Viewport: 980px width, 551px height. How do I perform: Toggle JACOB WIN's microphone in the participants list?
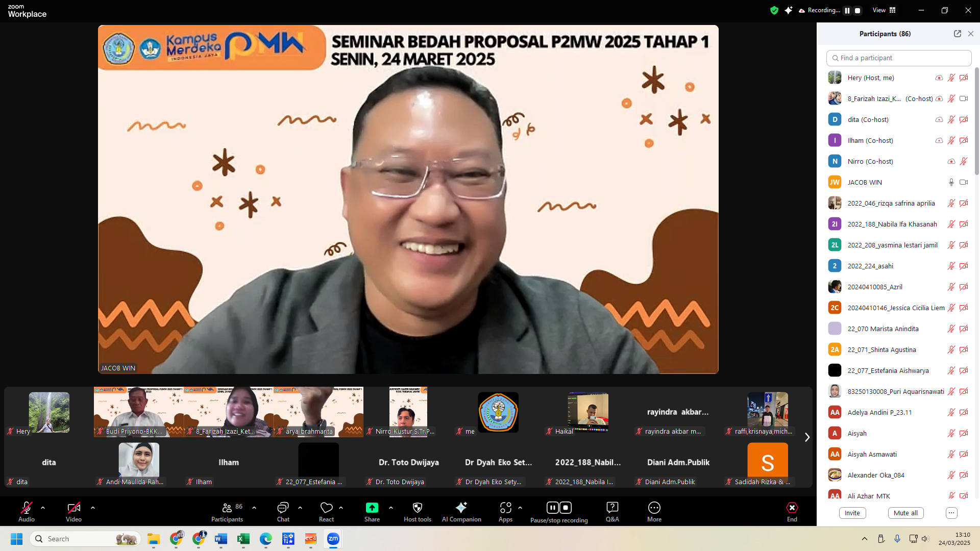951,182
